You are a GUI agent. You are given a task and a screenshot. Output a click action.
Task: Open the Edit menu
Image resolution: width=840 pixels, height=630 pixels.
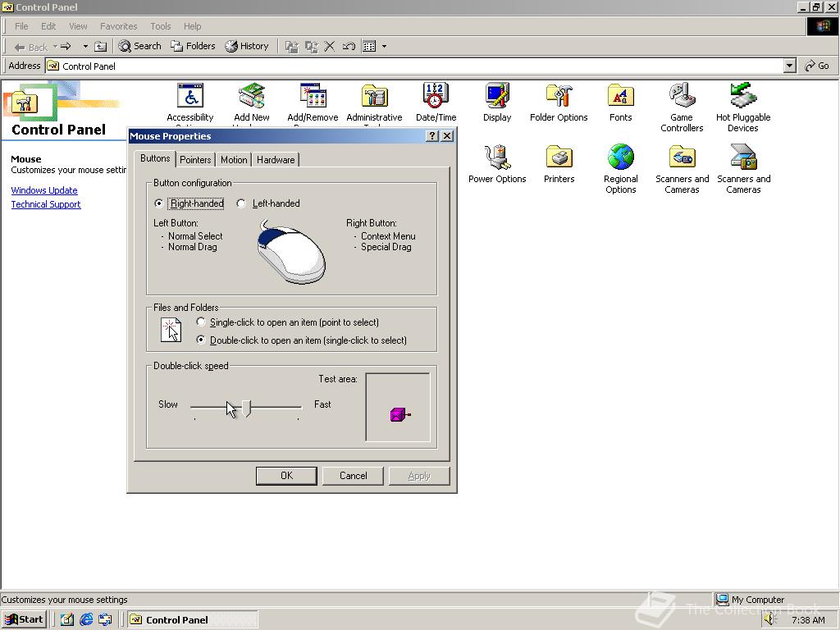tap(48, 26)
